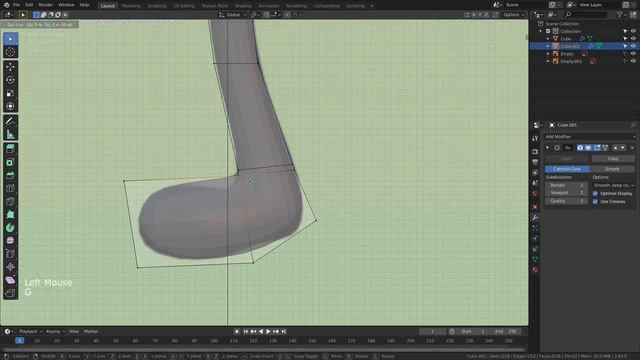Viewport: 640px width, 360px height.
Task: Toggle Optimal Display checkbox
Action: pyautogui.click(x=595, y=193)
